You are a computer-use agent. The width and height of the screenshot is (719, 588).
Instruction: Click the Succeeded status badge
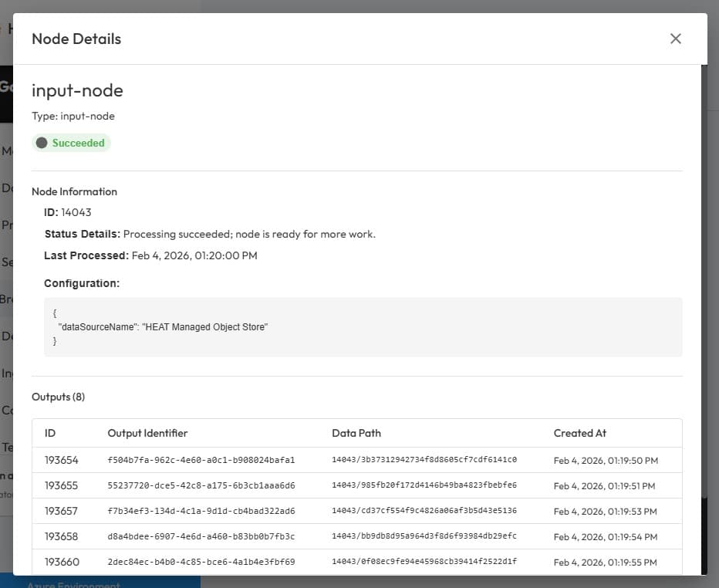coord(71,143)
